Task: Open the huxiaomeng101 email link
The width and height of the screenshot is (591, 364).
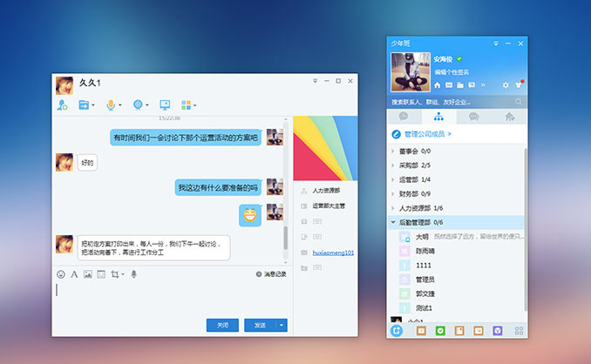Action: point(333,253)
